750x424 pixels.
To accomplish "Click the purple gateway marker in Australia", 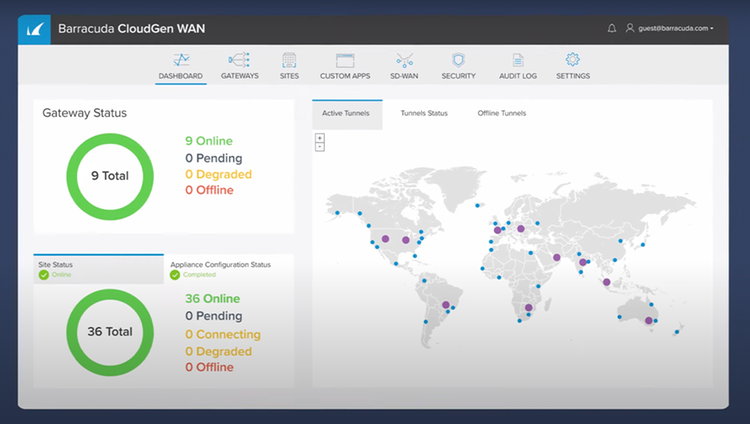I will (649, 321).
